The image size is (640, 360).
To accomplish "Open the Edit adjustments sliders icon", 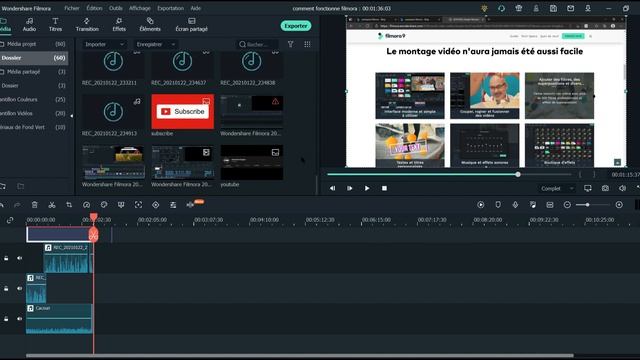I will pyautogui.click(x=173, y=204).
